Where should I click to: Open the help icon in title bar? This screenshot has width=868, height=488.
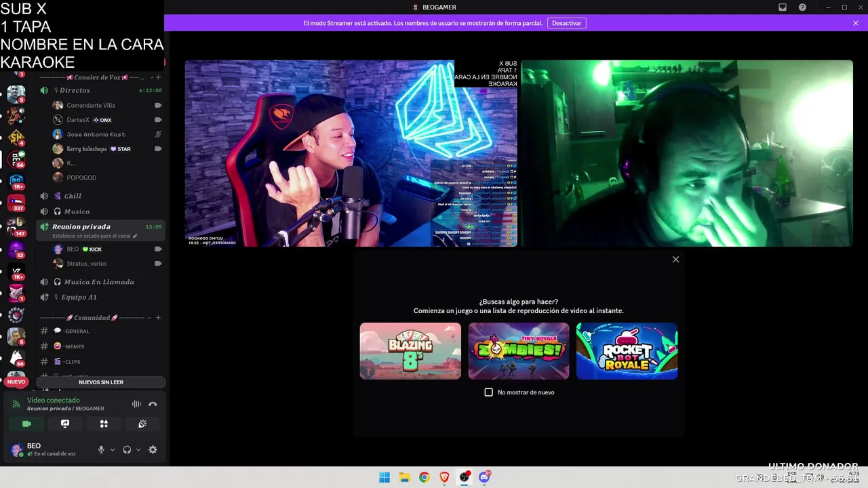[x=802, y=7]
